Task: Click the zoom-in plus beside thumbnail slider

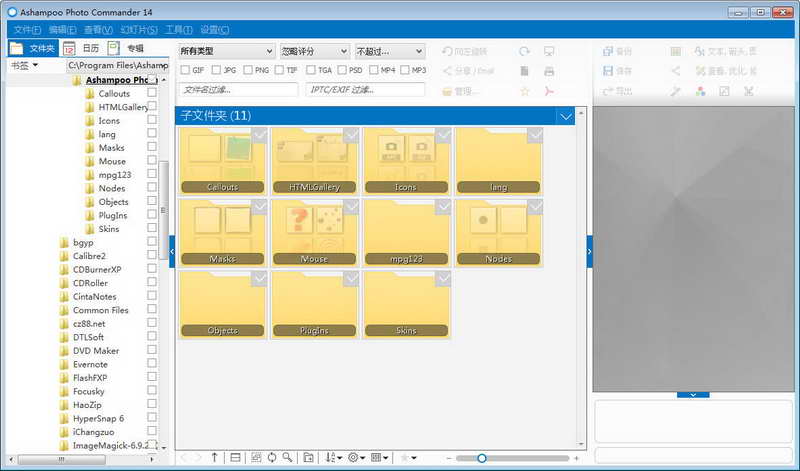Action: click(577, 458)
